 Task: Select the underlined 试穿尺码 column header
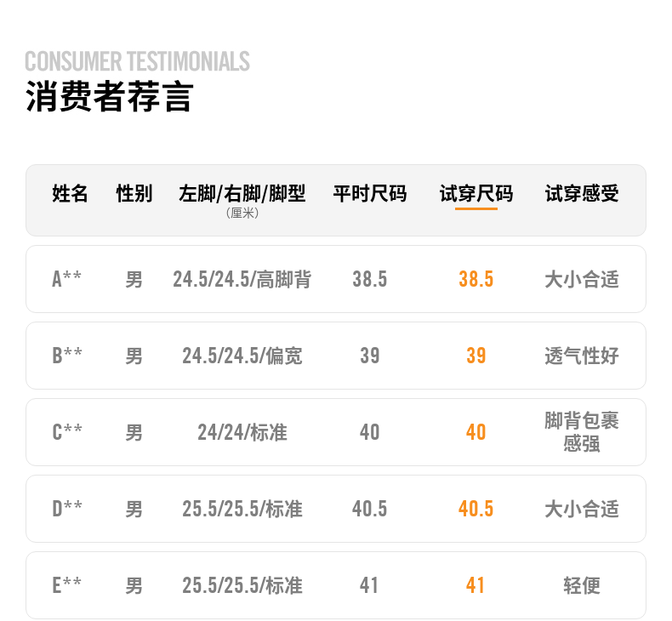click(x=476, y=194)
